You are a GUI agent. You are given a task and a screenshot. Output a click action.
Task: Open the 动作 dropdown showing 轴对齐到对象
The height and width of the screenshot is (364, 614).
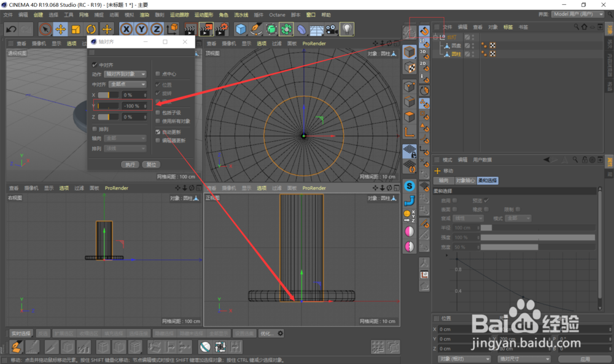coord(125,74)
